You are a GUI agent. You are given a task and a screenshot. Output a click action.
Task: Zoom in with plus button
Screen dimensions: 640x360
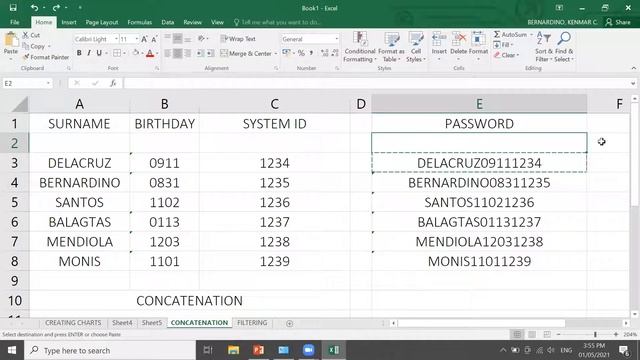click(616, 334)
